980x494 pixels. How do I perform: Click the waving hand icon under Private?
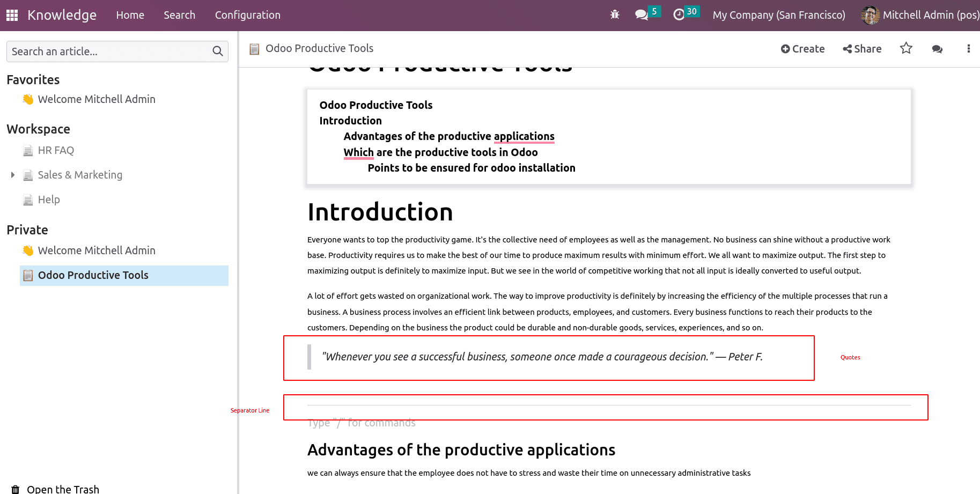point(28,250)
